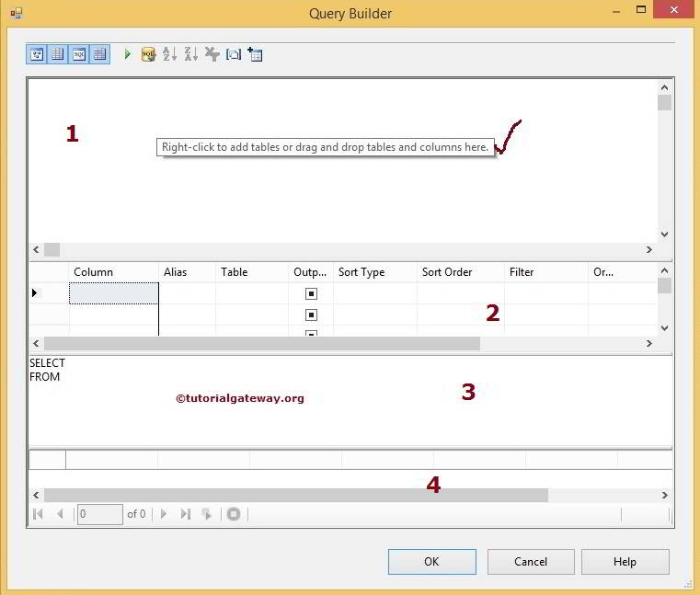
Task: Toggle the Show Grid Pane button
Action: click(x=58, y=54)
